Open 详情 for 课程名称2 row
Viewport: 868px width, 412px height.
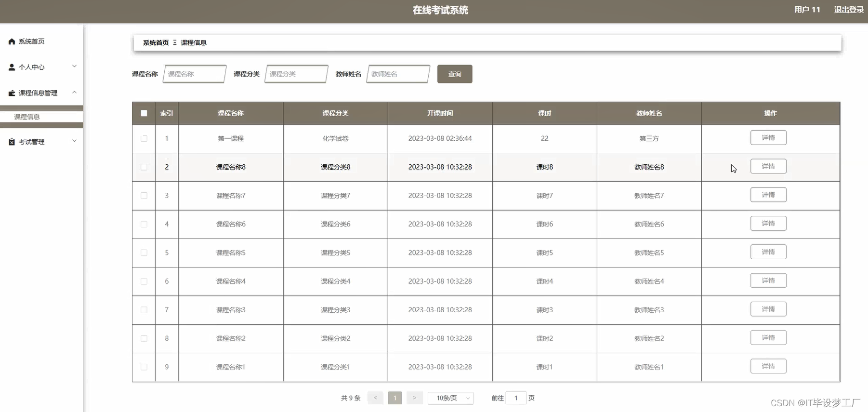pos(768,338)
